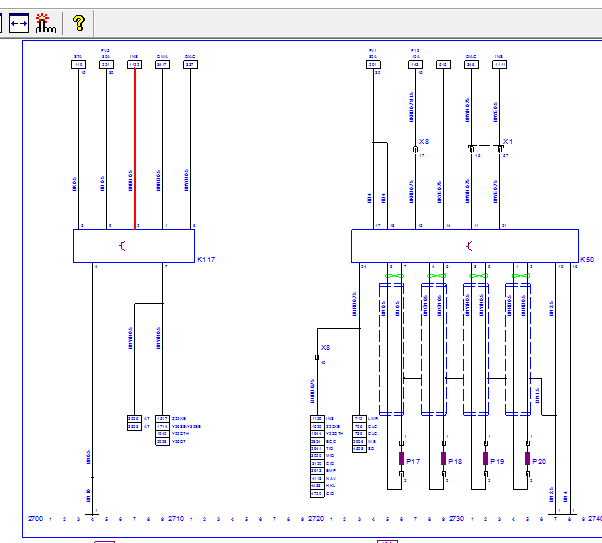Click the fit-to-width toolbar icon
Image resolution: width=602 pixels, height=543 pixels.
19,23
